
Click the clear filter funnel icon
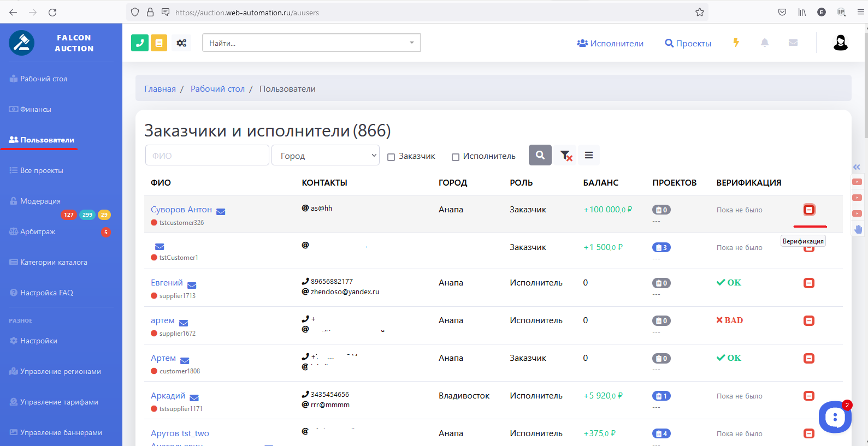coord(566,156)
